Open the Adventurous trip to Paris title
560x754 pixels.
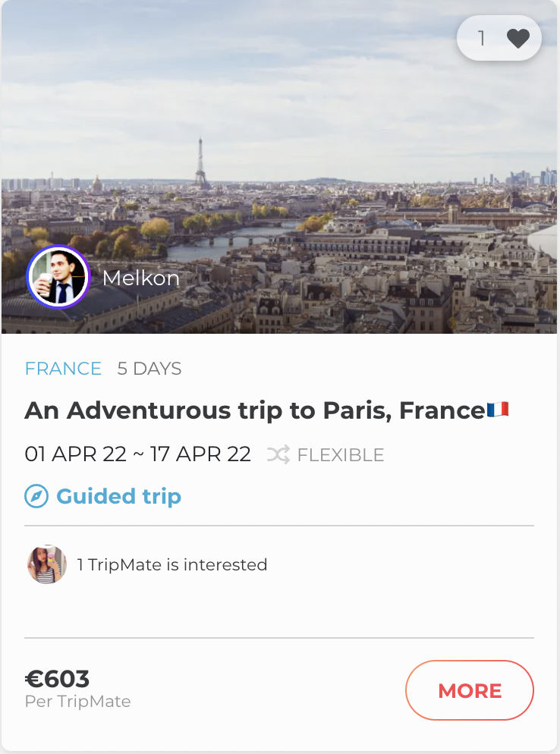254,410
